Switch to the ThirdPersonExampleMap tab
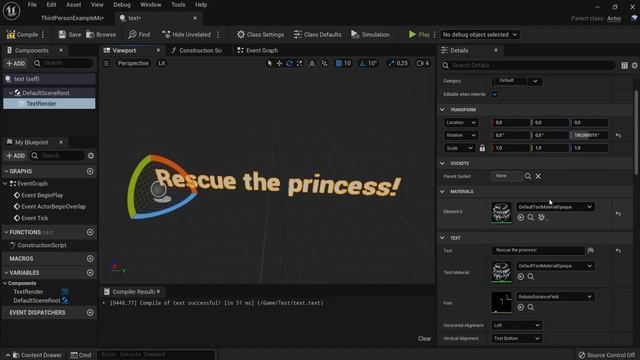This screenshot has height=360, width=640. [x=72, y=18]
